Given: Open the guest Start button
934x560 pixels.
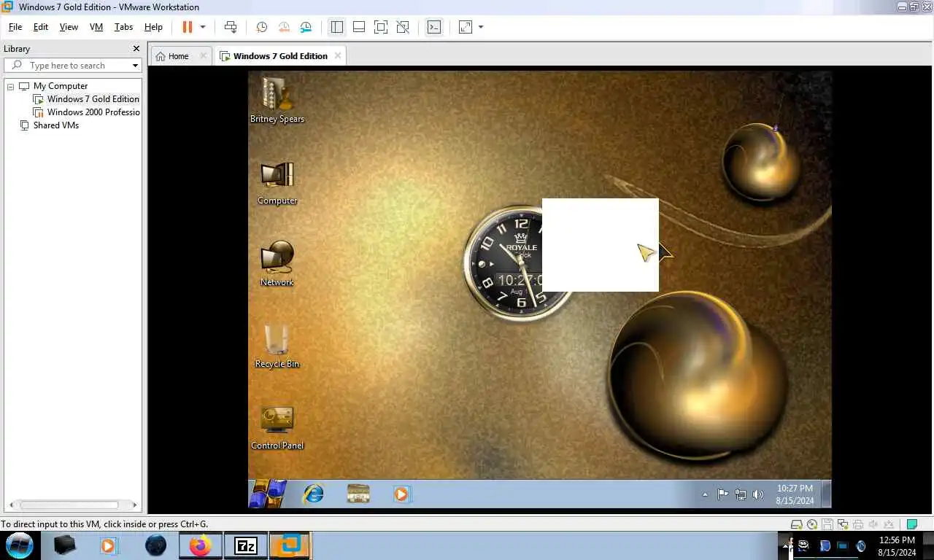Looking at the screenshot, I should pos(267,494).
